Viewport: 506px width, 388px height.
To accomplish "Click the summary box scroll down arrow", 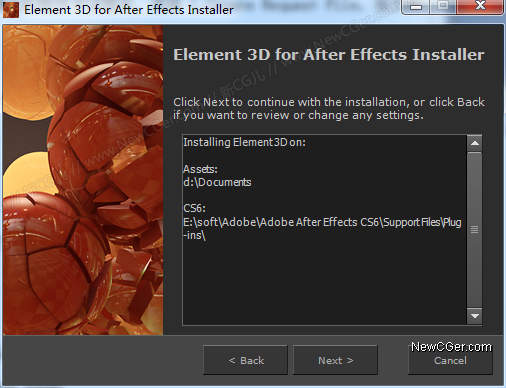I will (475, 315).
